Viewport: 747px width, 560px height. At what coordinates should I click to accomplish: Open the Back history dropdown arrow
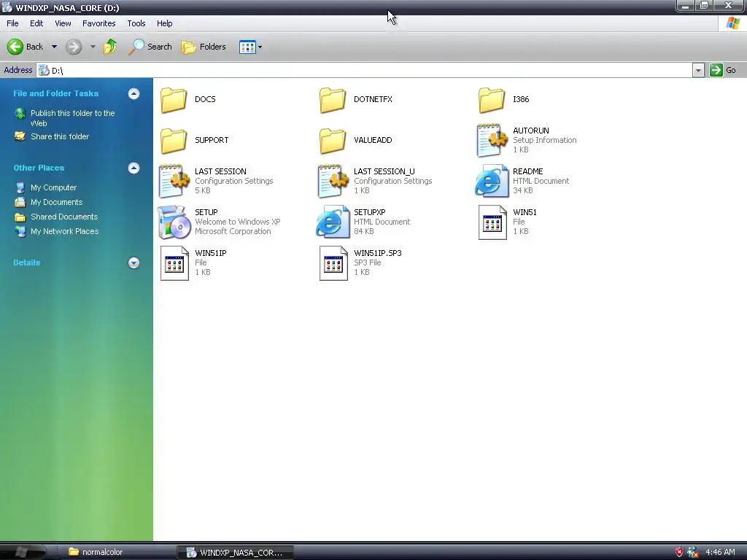coord(54,47)
